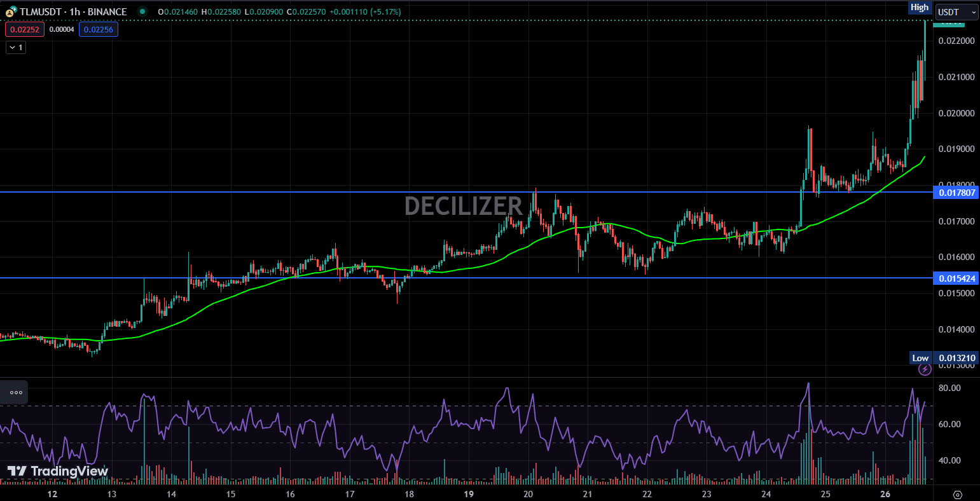Click the 0.015000 price axis label
Viewport: 980px width, 501px height.
[955, 293]
